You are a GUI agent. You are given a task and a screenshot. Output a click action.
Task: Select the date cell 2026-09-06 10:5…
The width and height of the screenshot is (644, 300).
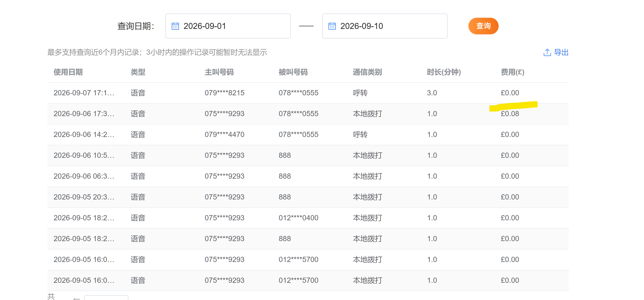[x=84, y=155]
